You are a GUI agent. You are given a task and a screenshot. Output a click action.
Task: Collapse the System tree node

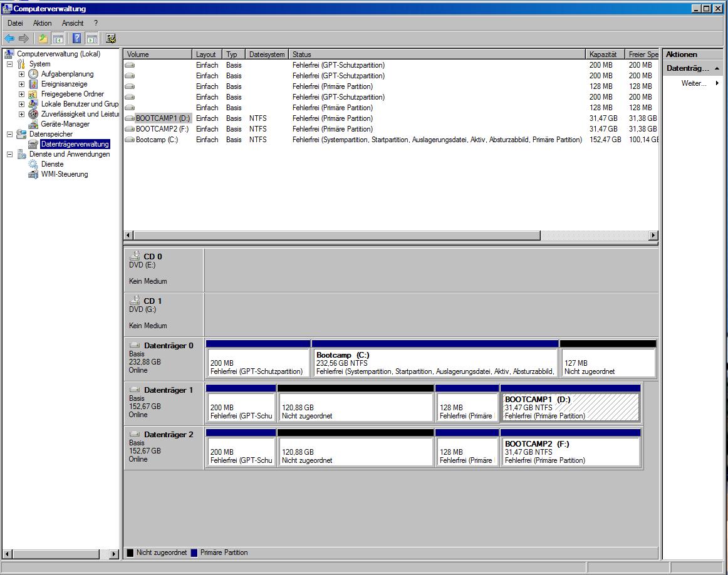click(x=9, y=64)
